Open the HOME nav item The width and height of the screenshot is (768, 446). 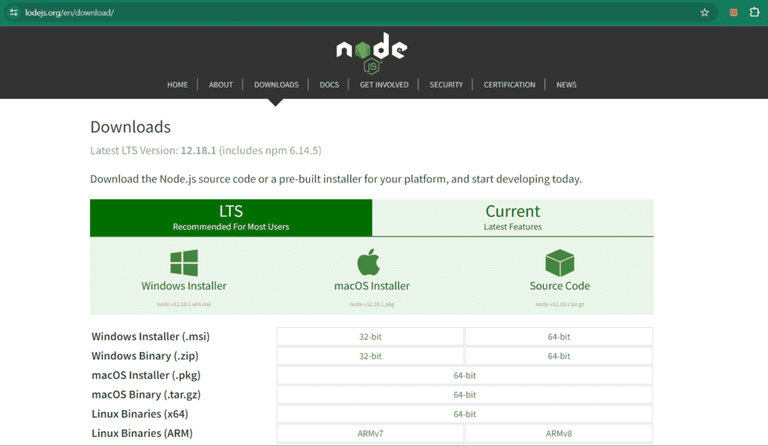point(177,85)
